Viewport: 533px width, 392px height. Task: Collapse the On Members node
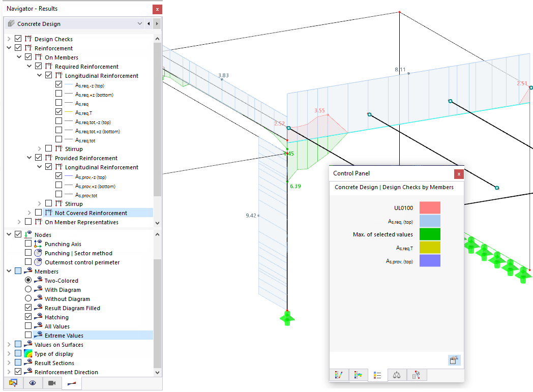[19, 57]
